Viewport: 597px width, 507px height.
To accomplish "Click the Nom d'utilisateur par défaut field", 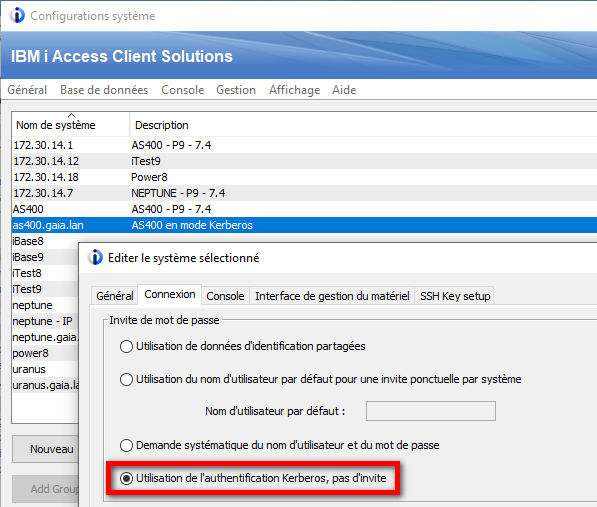I will [x=431, y=411].
